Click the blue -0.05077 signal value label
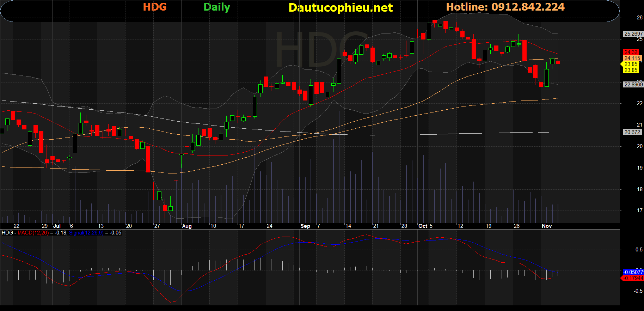The image size is (644, 311). pyautogui.click(x=633, y=272)
